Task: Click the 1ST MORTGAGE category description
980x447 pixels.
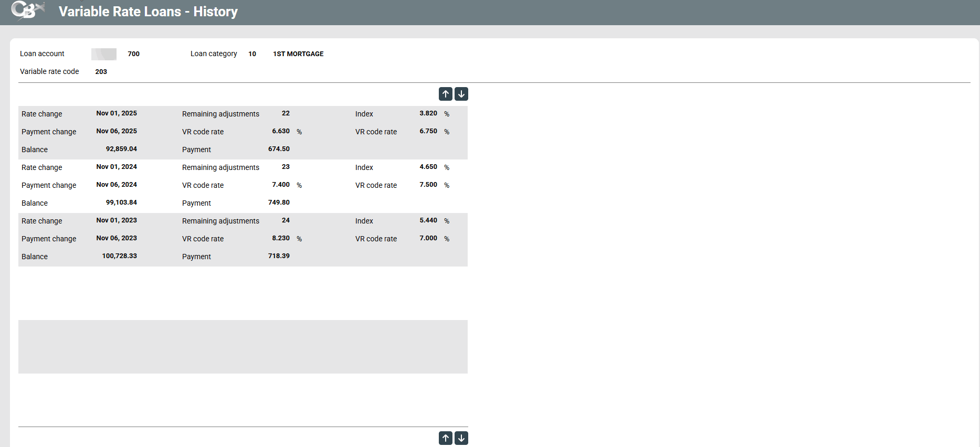Action: click(298, 54)
